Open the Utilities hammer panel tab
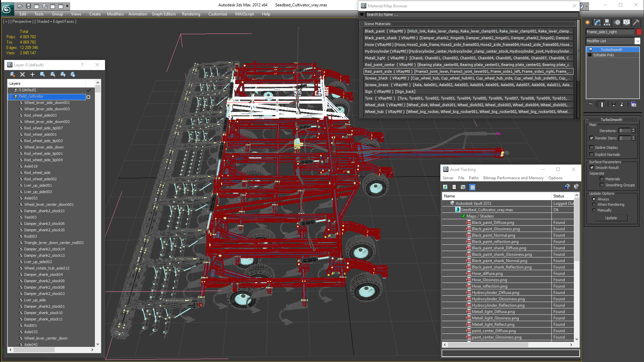The image size is (644, 362). 636,22
